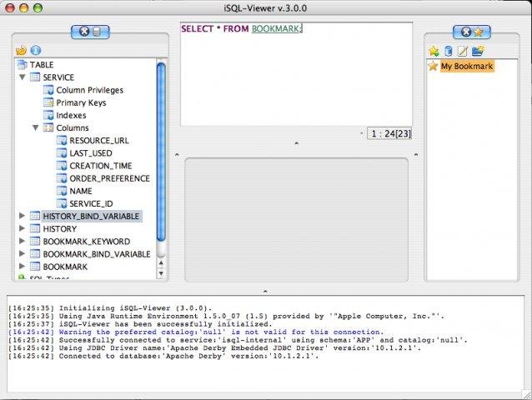Click the BOOKMARK table name in query
Screen dimensions: 532x400
(x=275, y=29)
